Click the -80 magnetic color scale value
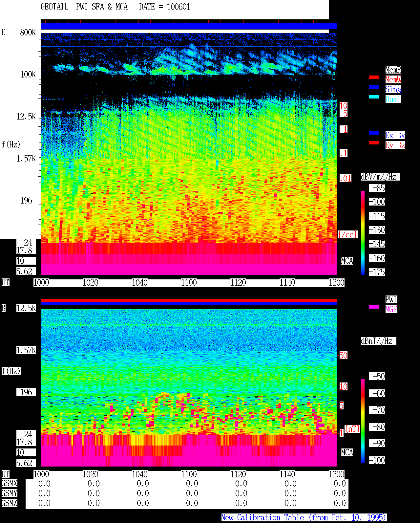 [x=377, y=427]
